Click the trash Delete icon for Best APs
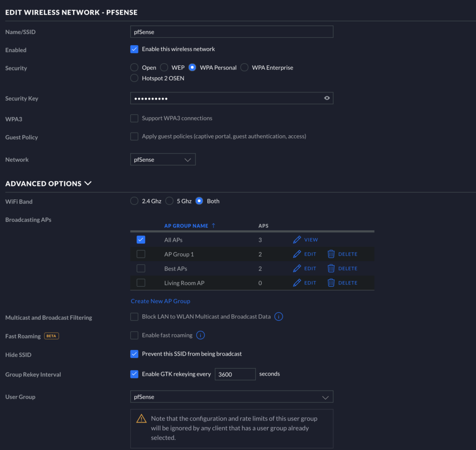476x450 pixels. [x=331, y=269]
